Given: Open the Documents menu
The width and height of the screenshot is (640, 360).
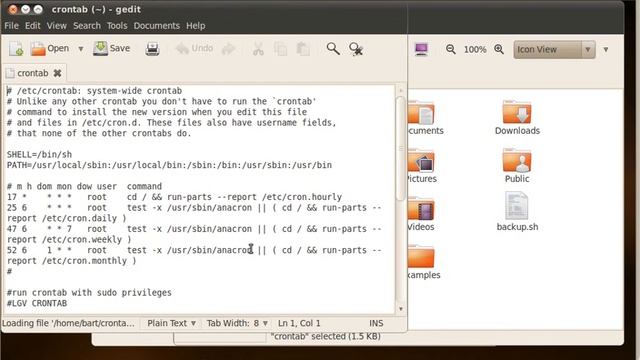Looking at the screenshot, I should pyautogui.click(x=157, y=26).
